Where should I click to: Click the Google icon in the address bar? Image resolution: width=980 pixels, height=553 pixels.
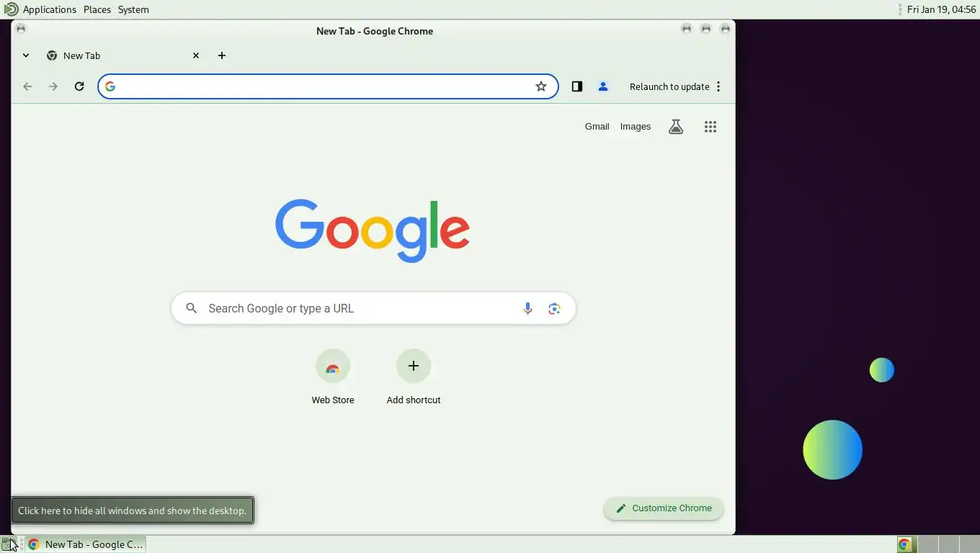pos(110,86)
